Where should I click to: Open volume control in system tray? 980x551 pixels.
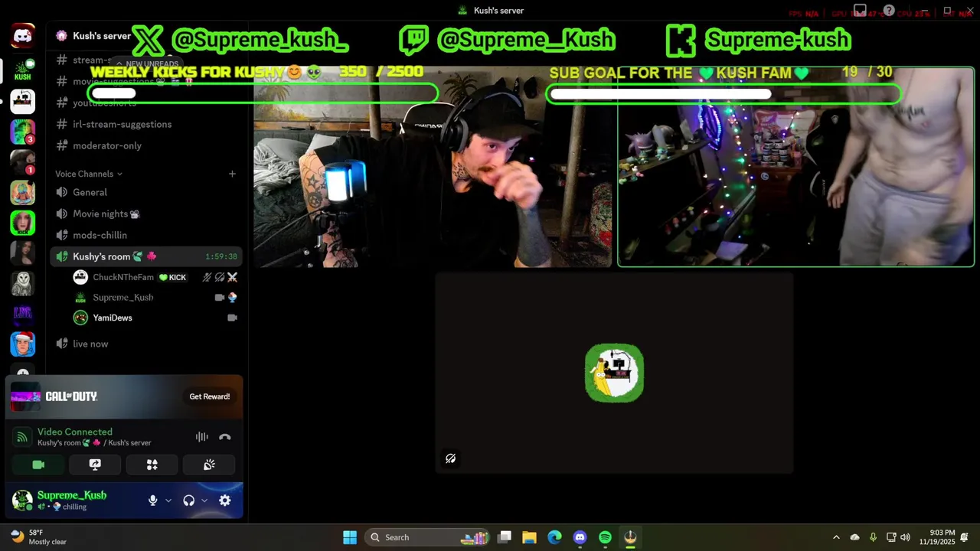905,537
